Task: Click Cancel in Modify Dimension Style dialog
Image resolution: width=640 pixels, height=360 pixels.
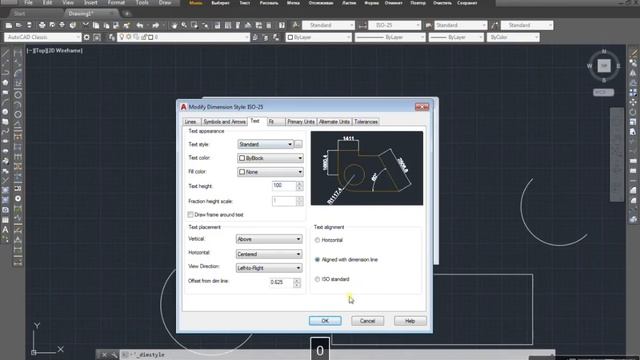Action: (x=367, y=321)
